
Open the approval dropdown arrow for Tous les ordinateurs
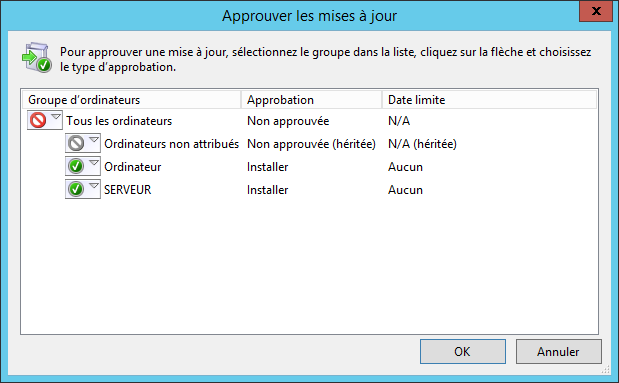56,117
